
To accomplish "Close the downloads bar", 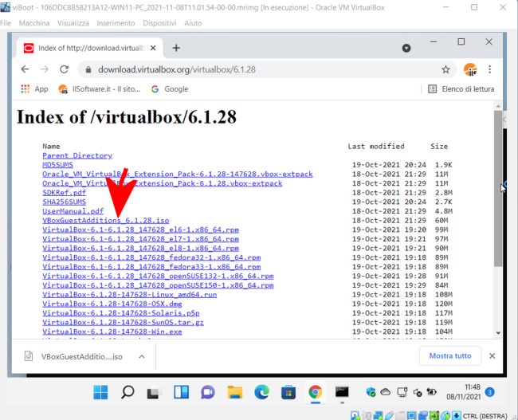I will pos(492,356).
